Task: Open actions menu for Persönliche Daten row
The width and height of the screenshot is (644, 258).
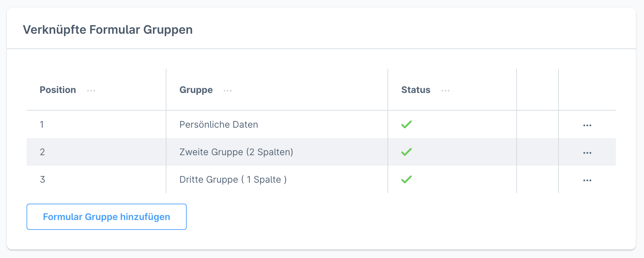Action: [x=587, y=125]
